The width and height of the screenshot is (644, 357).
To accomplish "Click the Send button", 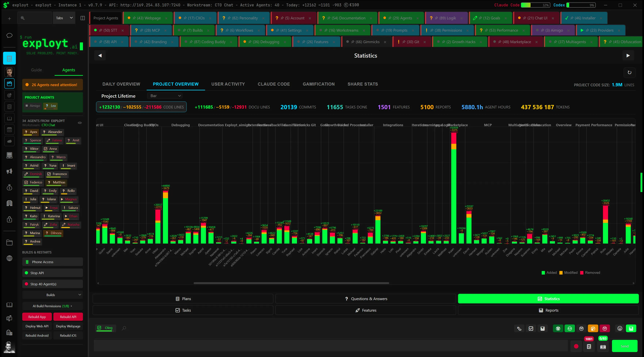I will tap(624, 346).
